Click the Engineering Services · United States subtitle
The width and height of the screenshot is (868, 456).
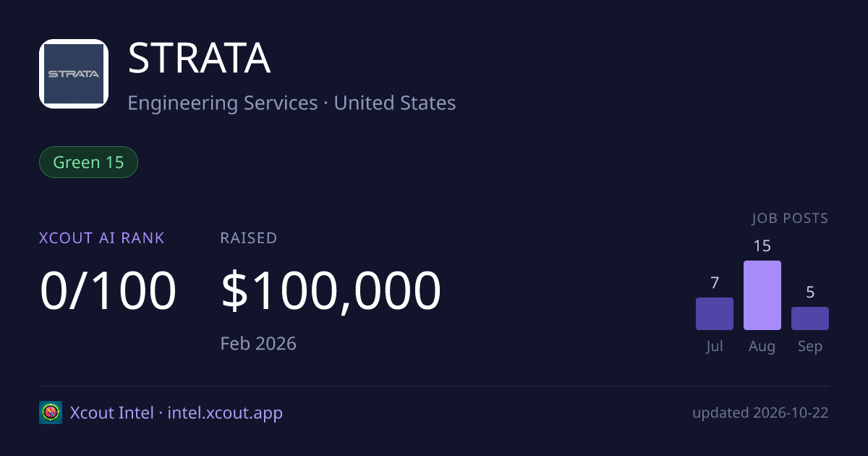[x=292, y=103]
